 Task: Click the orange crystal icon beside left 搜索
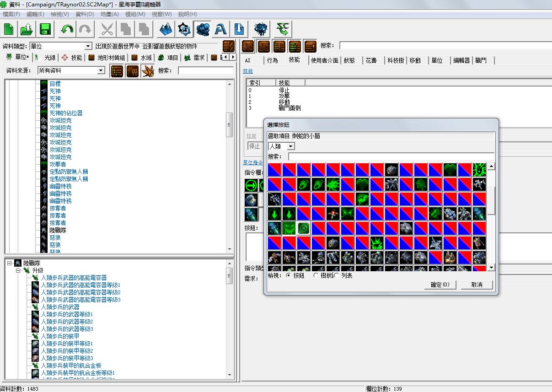tap(148, 71)
